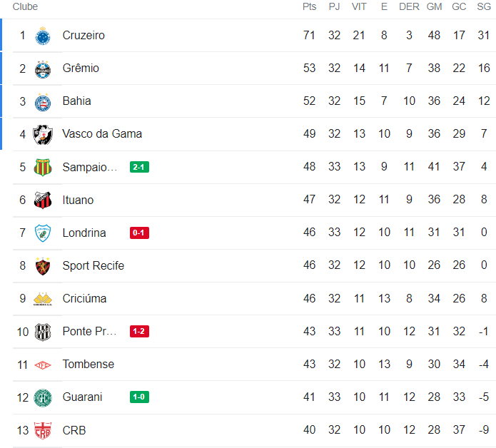Click the CRB club crest icon
Screen dimensions: 496x448
click(43, 430)
